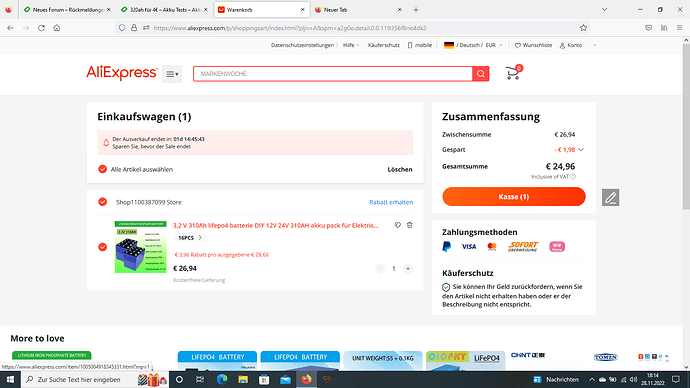Click the Löschen link
690x388 pixels.
click(400, 169)
